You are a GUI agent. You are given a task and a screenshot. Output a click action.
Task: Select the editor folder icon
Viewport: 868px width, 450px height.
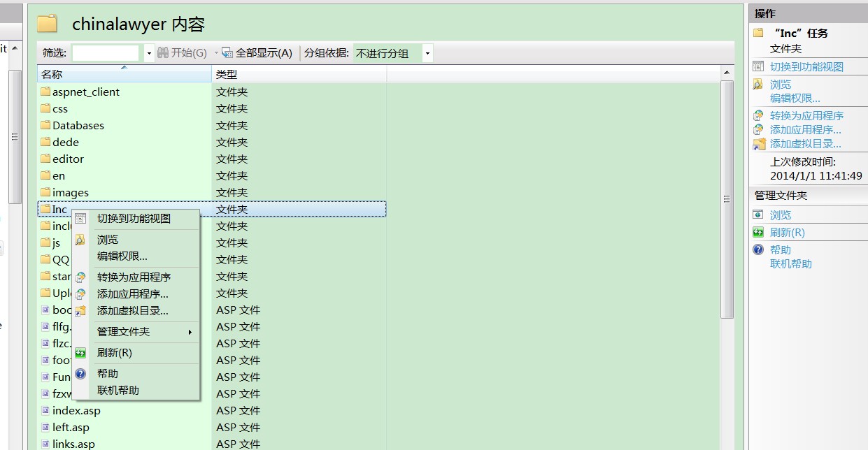[45, 159]
